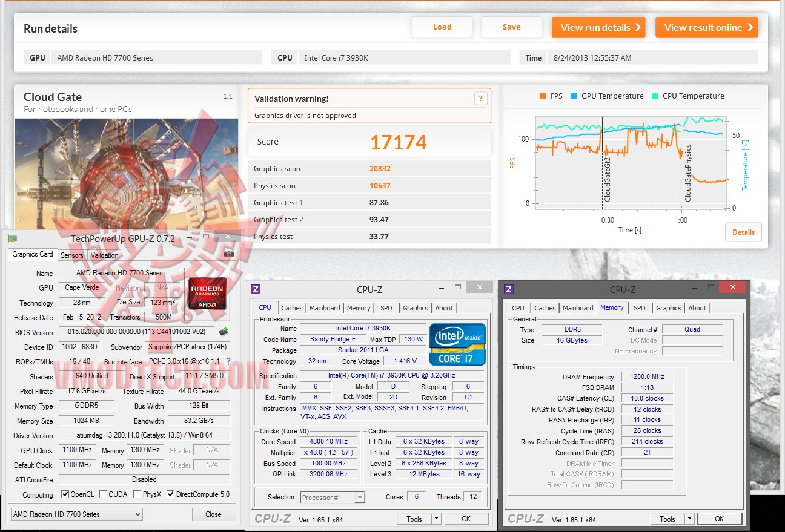Image resolution: width=785 pixels, height=532 pixels.
Task: Open the Caches tab in left CPU-Z window
Action: click(x=292, y=308)
